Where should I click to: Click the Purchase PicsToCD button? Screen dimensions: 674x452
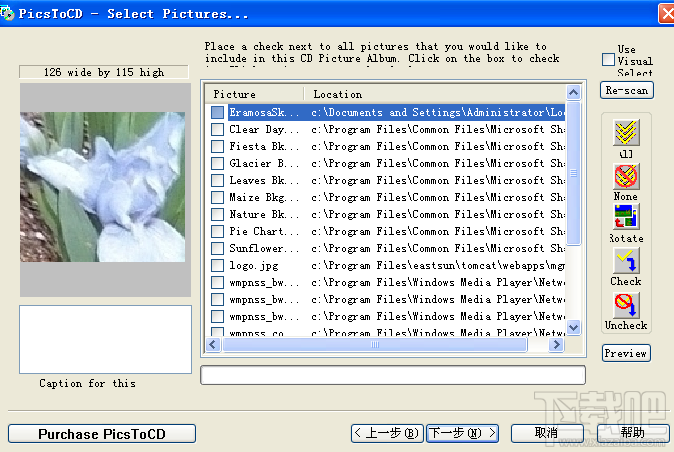[102, 434]
